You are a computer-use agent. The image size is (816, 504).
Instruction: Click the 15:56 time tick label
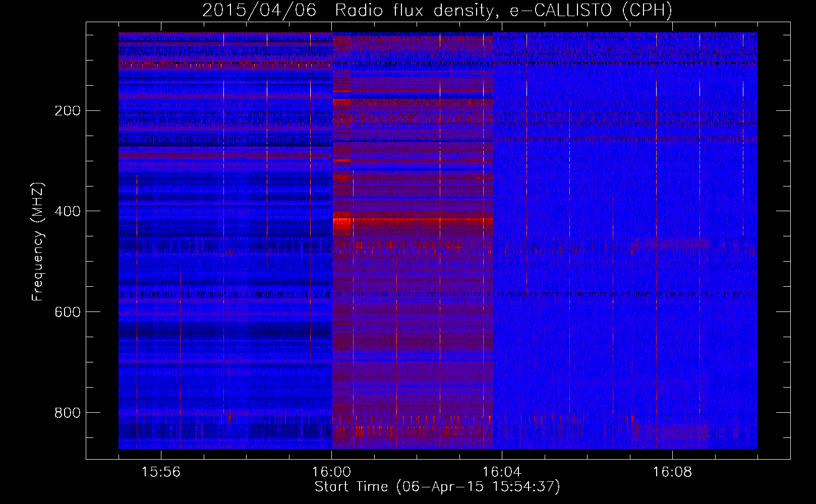[x=161, y=472]
